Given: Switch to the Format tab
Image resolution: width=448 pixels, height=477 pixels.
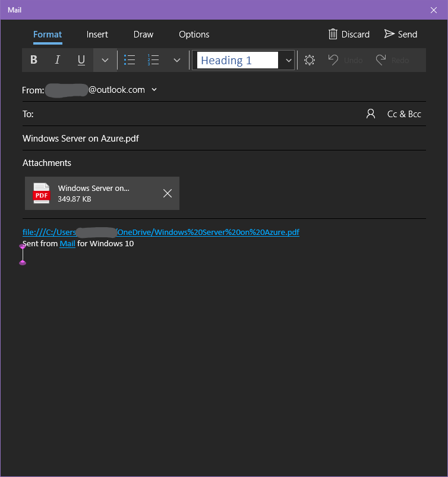Looking at the screenshot, I should coord(48,34).
